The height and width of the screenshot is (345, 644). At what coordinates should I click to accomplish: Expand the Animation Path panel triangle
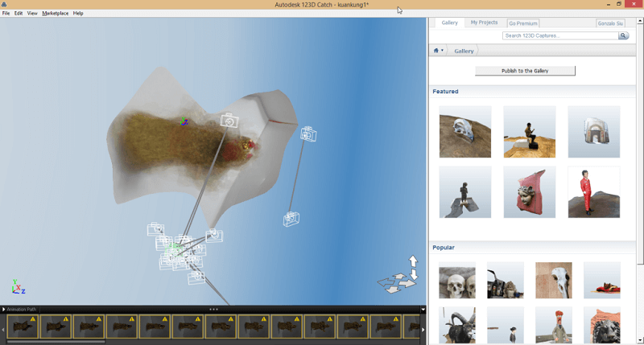point(4,310)
